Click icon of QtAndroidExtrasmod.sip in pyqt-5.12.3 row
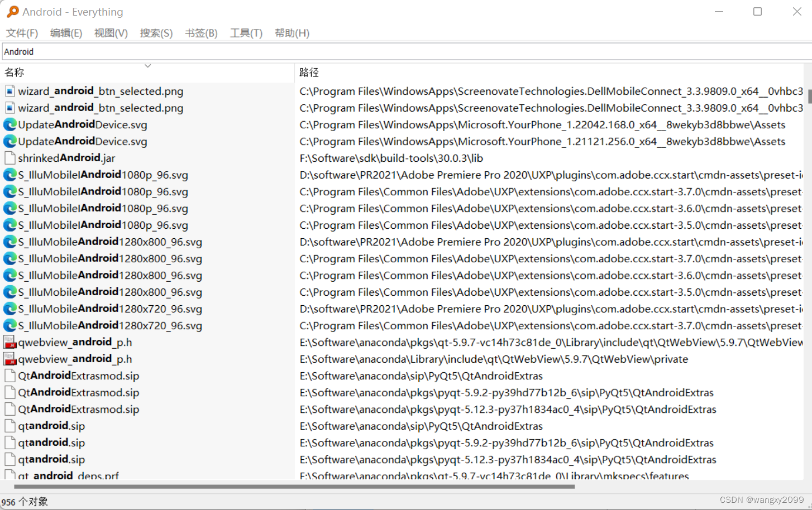The image size is (812, 510). pos(10,409)
